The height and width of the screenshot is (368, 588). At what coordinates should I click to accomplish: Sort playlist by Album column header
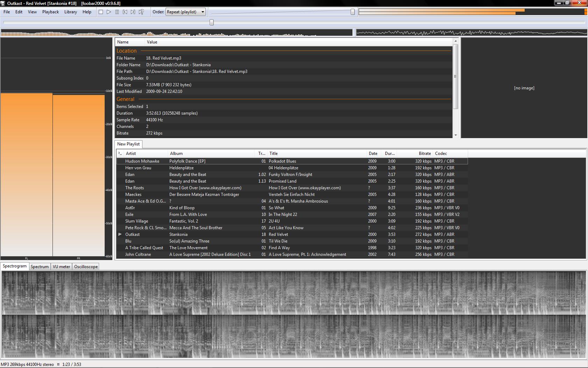211,154
